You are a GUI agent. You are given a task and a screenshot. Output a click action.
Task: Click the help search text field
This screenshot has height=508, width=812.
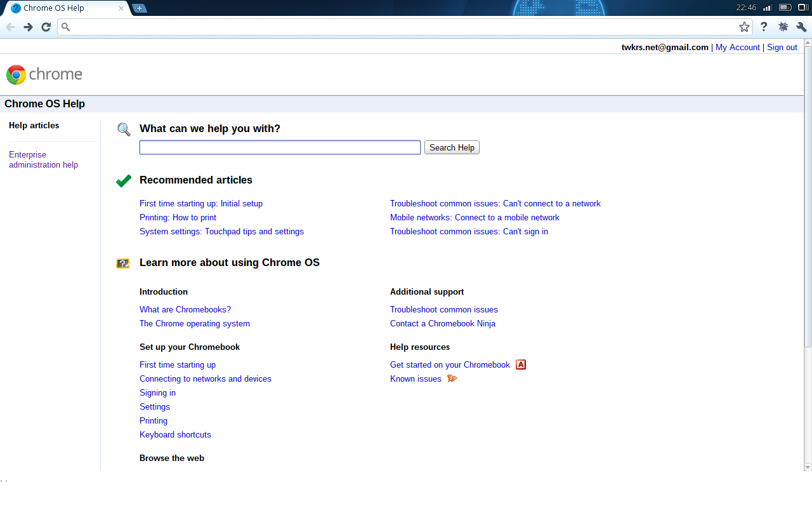[x=280, y=147]
